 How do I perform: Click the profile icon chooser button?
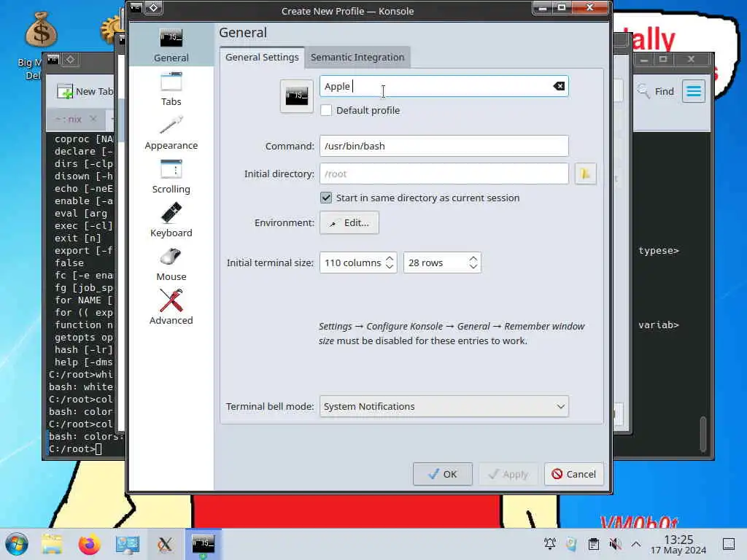(x=296, y=96)
